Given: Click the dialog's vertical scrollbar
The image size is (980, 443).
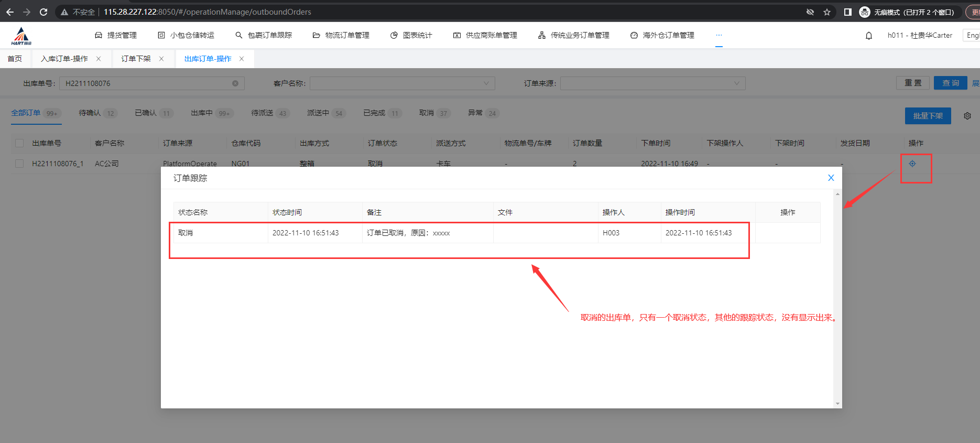Looking at the screenshot, I should point(837,299).
